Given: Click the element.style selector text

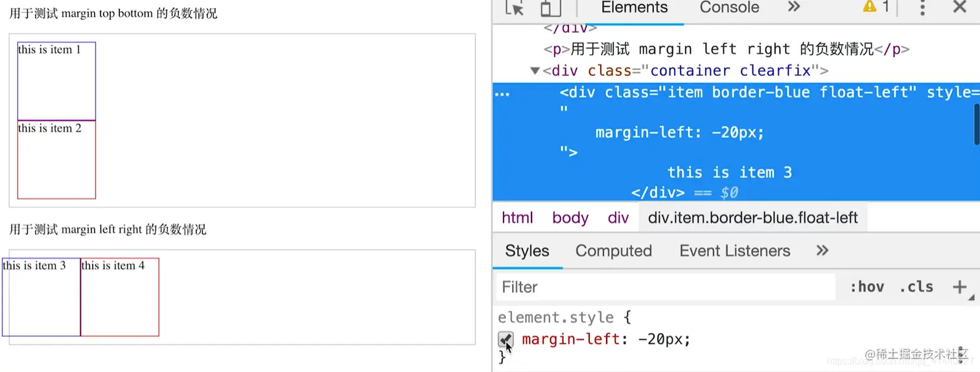Looking at the screenshot, I should 555,318.
